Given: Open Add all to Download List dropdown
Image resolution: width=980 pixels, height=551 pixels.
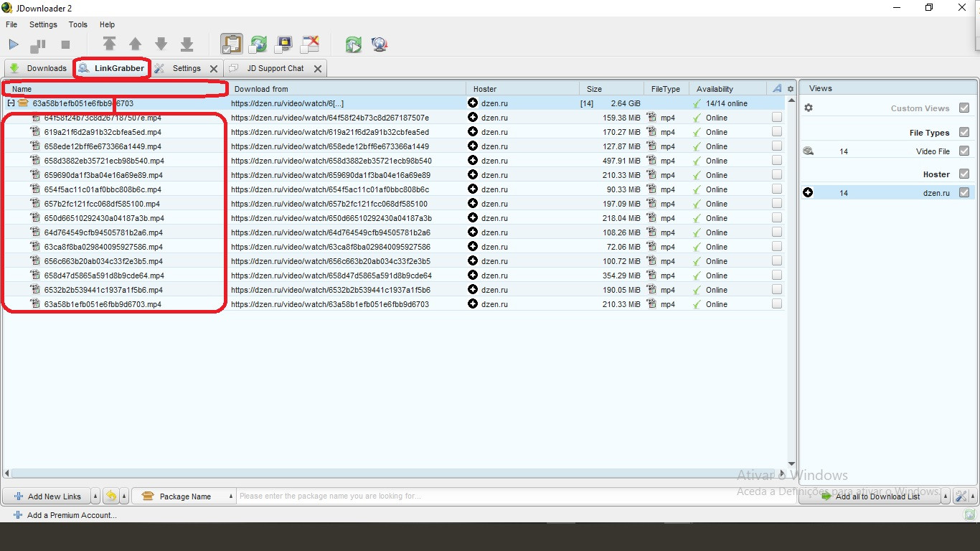Looking at the screenshot, I should (x=946, y=496).
